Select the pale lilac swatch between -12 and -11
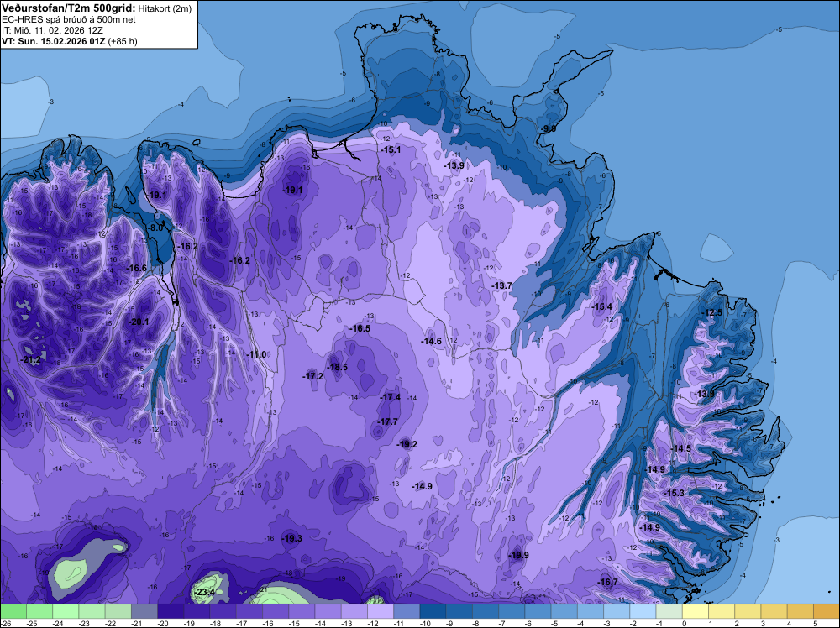The height and width of the screenshot is (628, 840). 381,612
